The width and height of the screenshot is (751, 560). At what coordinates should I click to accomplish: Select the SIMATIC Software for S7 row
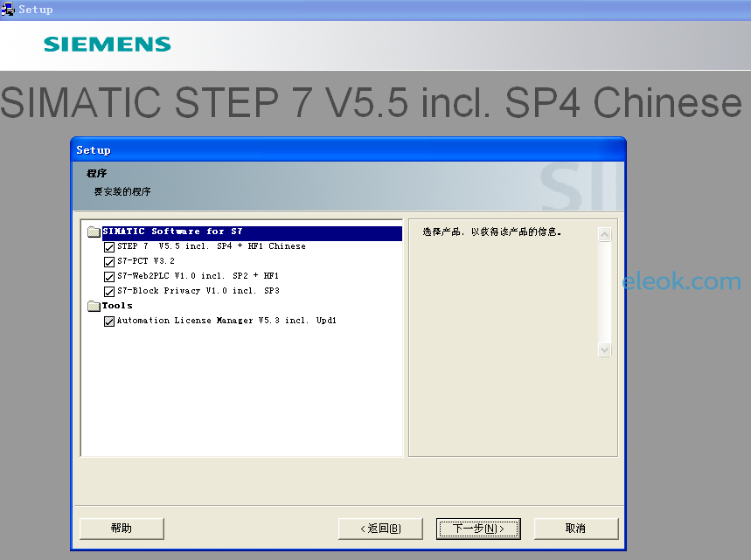(252, 232)
